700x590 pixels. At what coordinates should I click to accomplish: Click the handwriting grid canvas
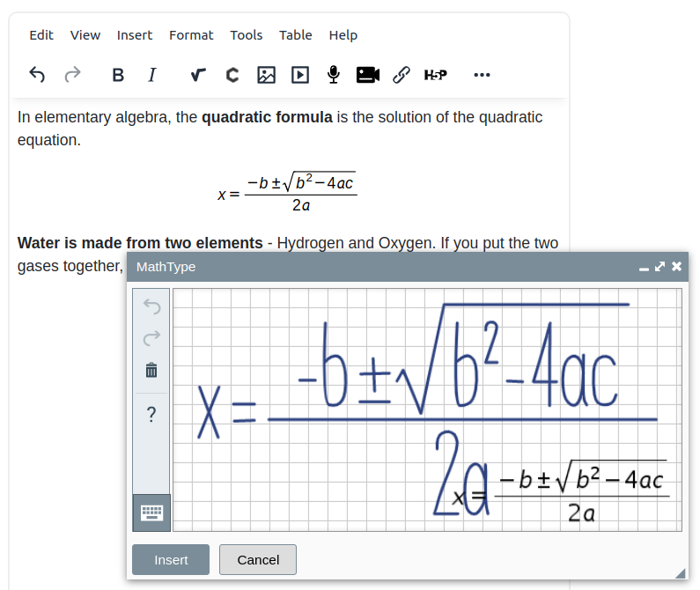click(x=427, y=409)
